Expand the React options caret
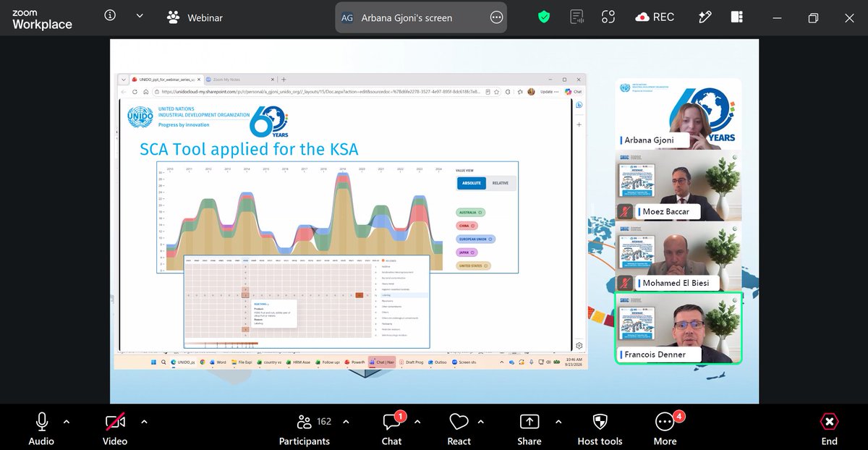The width and height of the screenshot is (868, 450). click(480, 421)
